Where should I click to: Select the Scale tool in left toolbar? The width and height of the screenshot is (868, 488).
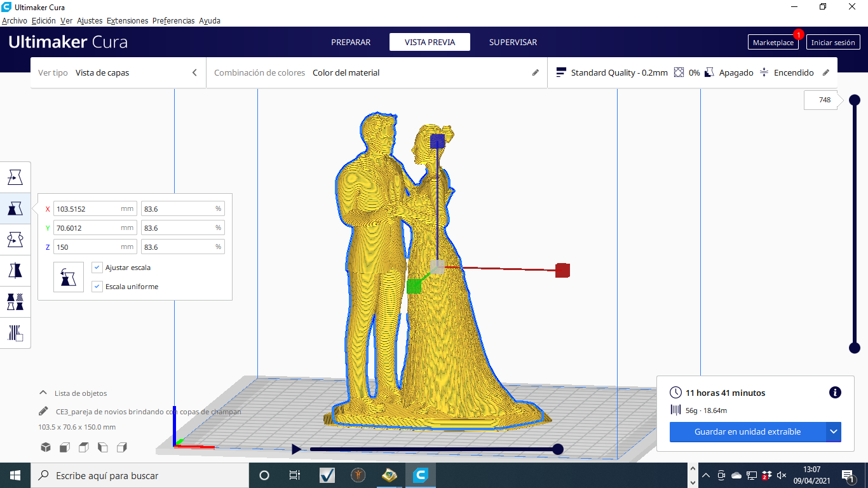point(15,208)
